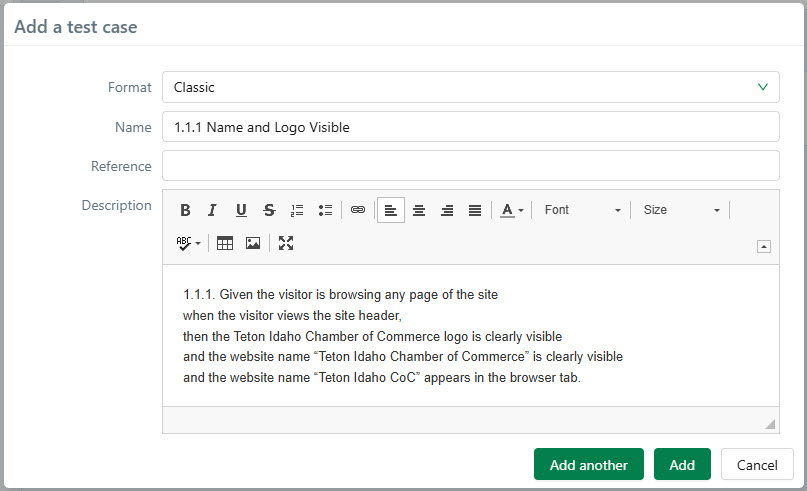This screenshot has height=491, width=807.
Task: Open the Size dropdown
Action: (x=681, y=210)
